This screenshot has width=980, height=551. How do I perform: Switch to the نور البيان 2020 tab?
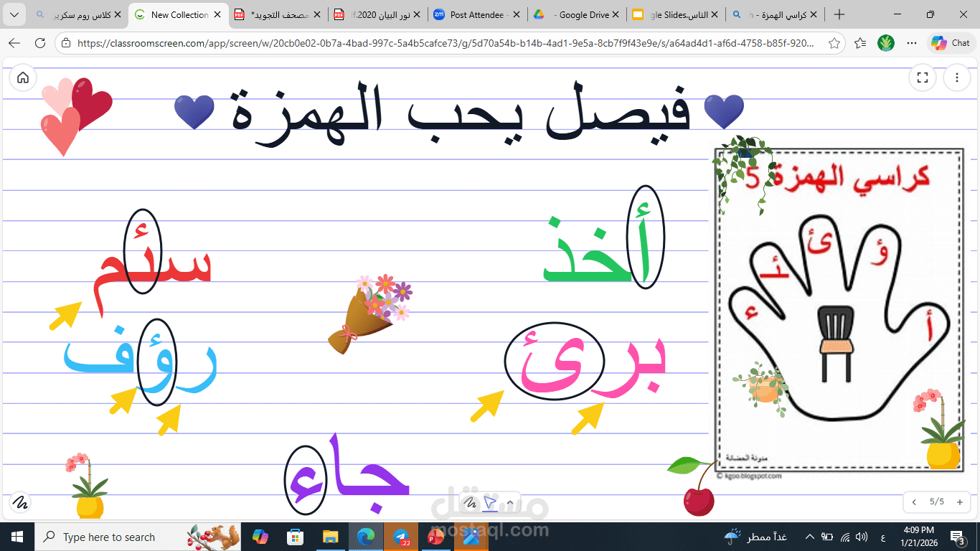377,14
